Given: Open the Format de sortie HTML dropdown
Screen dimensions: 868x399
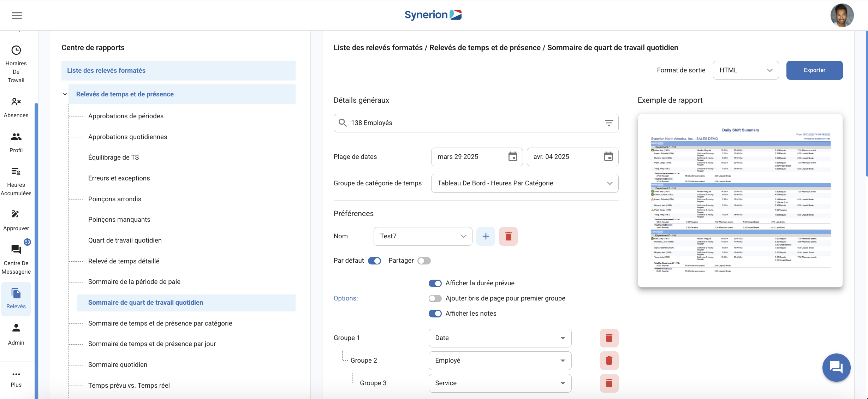Looking at the screenshot, I should coord(745,70).
